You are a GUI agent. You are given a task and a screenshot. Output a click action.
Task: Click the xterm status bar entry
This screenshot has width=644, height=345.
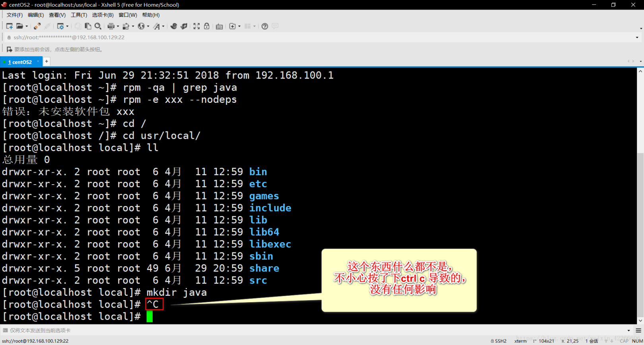click(520, 341)
